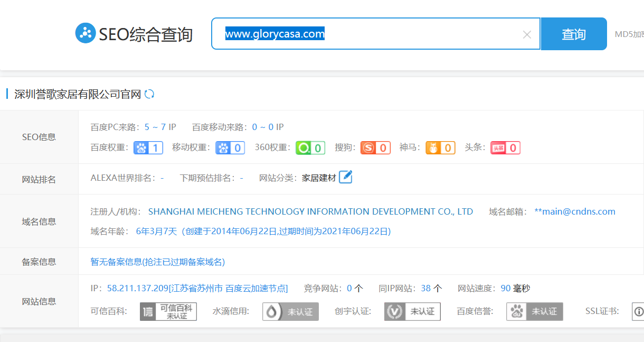Click the IP address 58.211.137.209 link

click(197, 288)
